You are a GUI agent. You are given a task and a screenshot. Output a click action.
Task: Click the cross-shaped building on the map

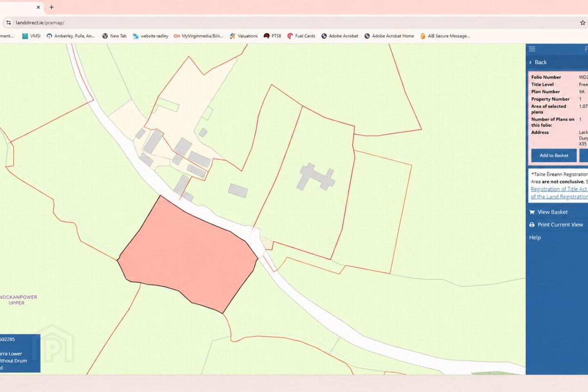315,177
